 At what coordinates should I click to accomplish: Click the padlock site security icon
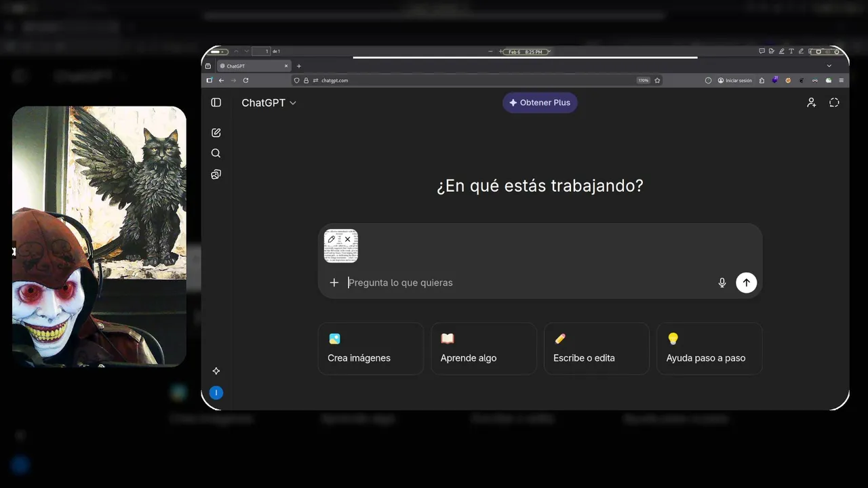pyautogui.click(x=306, y=80)
